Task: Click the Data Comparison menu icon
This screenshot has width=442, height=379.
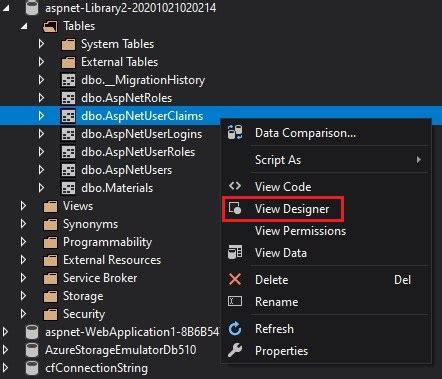Action: pos(235,133)
